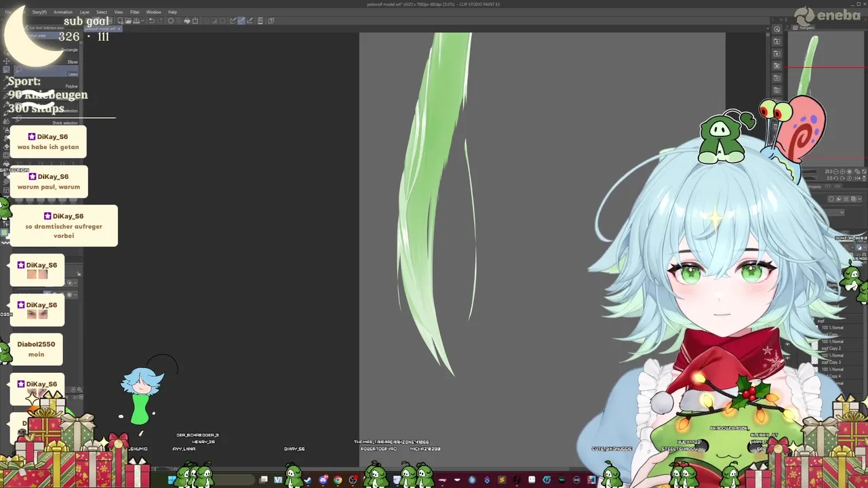Click the Clear icon in the toolbar

click(170, 20)
